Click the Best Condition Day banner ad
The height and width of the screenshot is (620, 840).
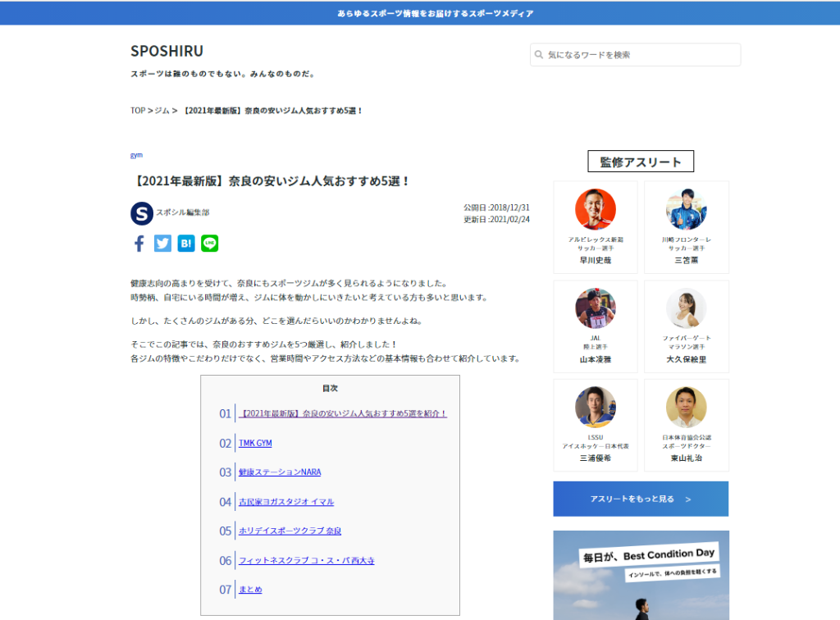click(x=641, y=575)
